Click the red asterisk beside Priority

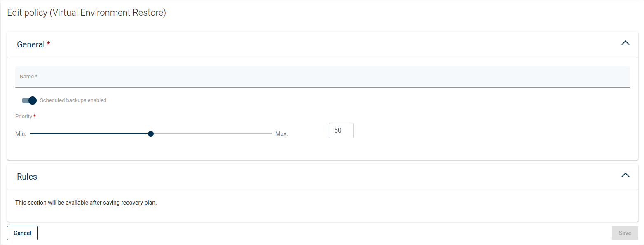(x=35, y=117)
